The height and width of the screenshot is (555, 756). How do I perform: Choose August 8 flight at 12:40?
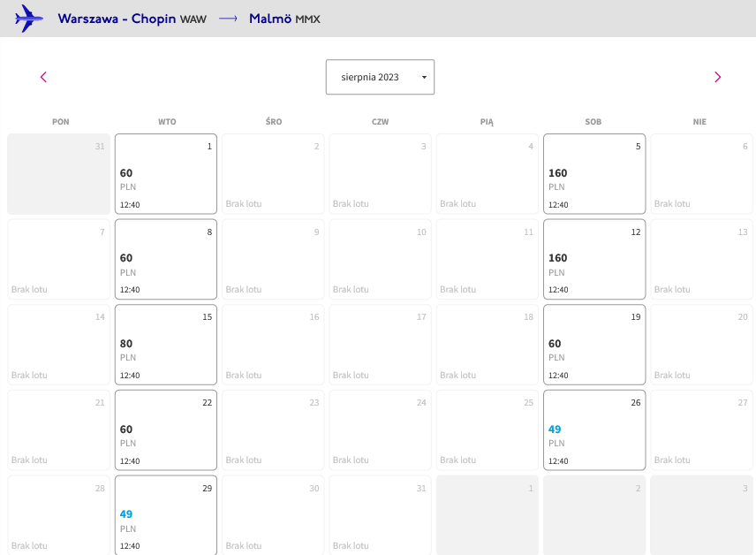166,259
